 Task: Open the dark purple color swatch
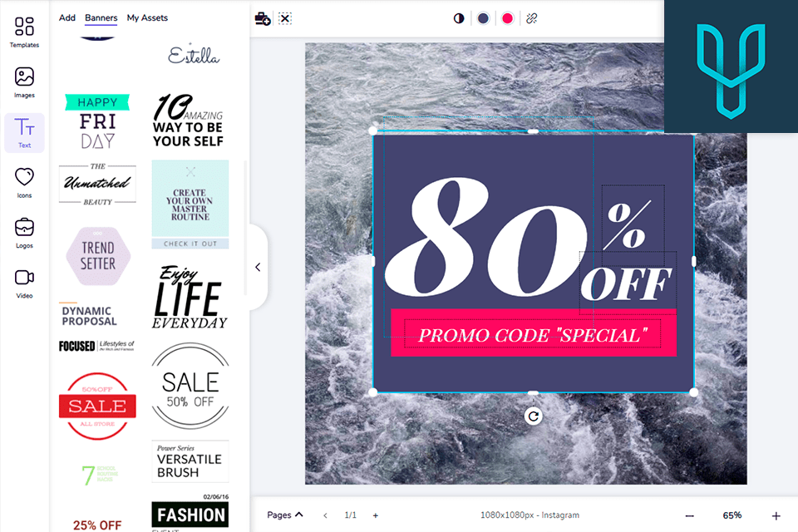click(483, 19)
